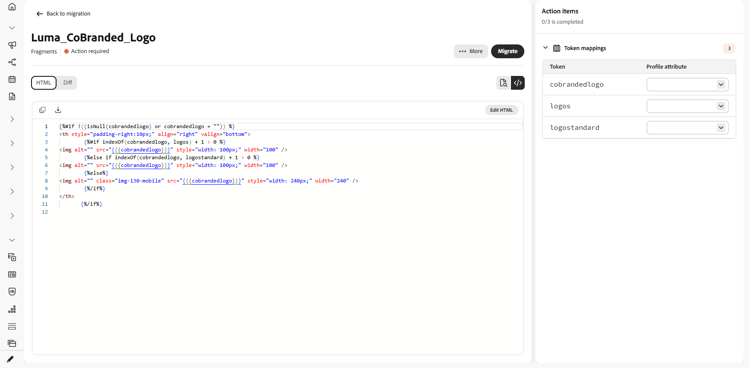Open the megaphone campaigns icon
This screenshot has height=368, width=750.
(x=12, y=45)
